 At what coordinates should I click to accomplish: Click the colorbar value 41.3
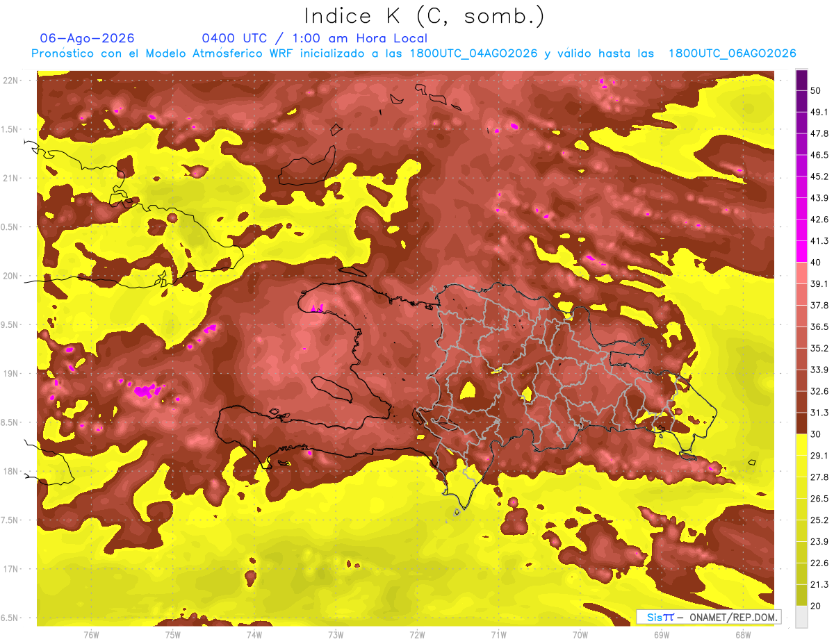pyautogui.click(x=819, y=241)
